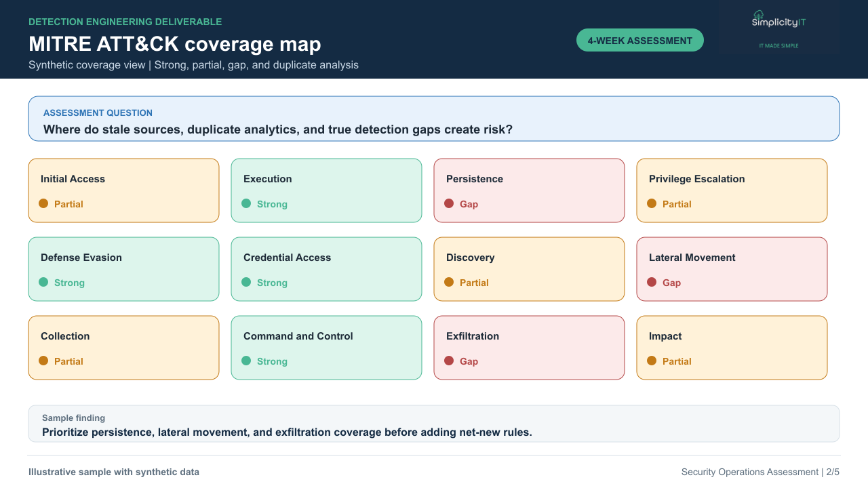Click 'Security Operations Assessment | 2/5' footer
The image size is (868, 488).
(760, 472)
